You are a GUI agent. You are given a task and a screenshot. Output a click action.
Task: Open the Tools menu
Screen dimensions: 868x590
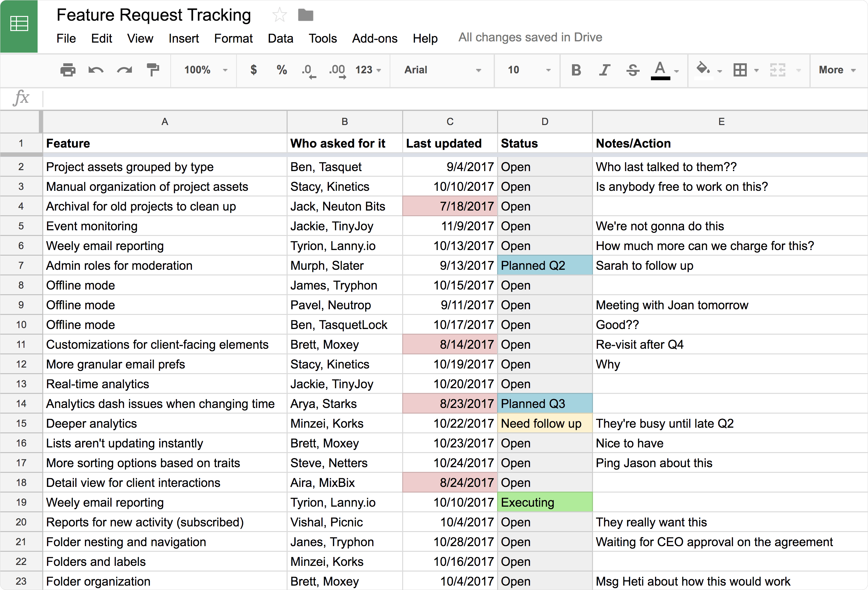323,39
